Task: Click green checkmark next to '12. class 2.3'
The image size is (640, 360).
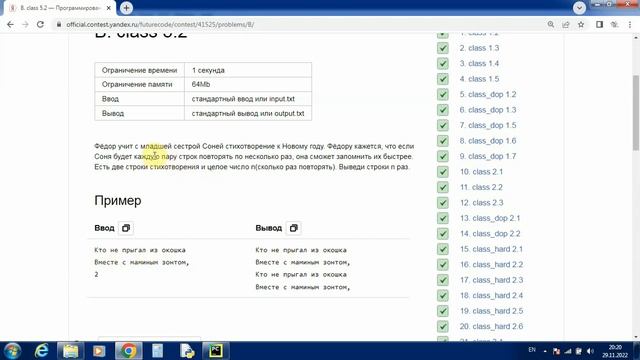Action: [443, 203]
